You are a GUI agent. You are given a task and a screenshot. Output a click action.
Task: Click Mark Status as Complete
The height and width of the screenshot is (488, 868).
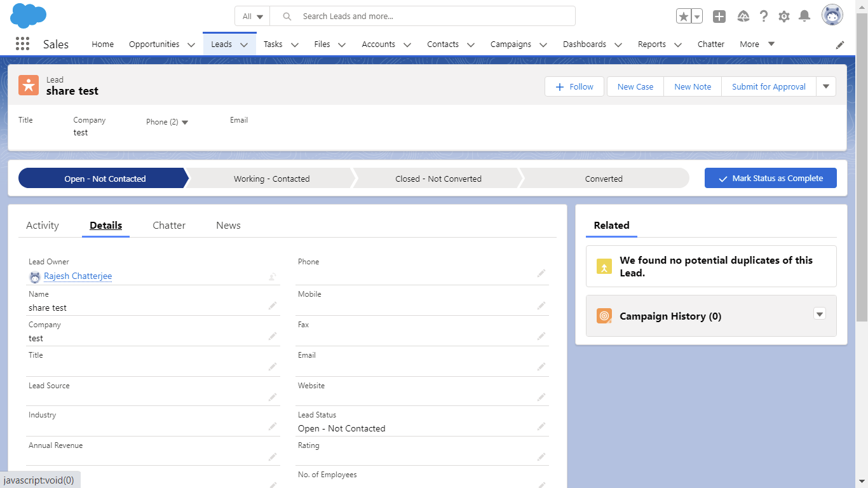click(x=771, y=179)
